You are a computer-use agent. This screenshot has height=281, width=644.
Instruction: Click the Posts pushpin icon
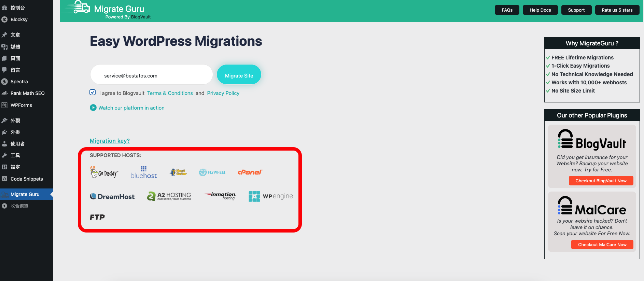click(4, 34)
